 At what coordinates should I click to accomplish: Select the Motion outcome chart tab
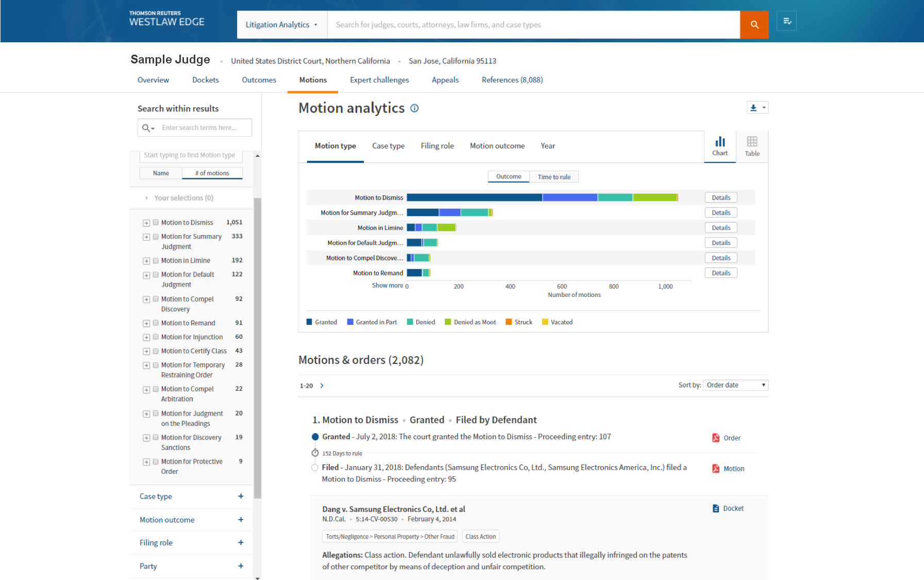pyautogui.click(x=497, y=146)
